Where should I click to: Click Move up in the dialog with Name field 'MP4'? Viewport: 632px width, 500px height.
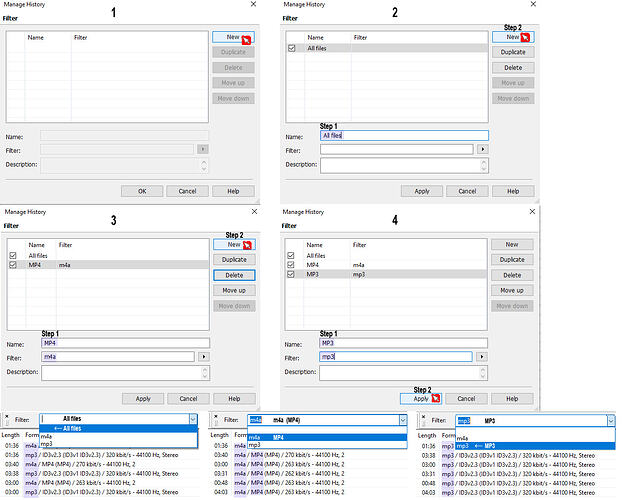234,290
